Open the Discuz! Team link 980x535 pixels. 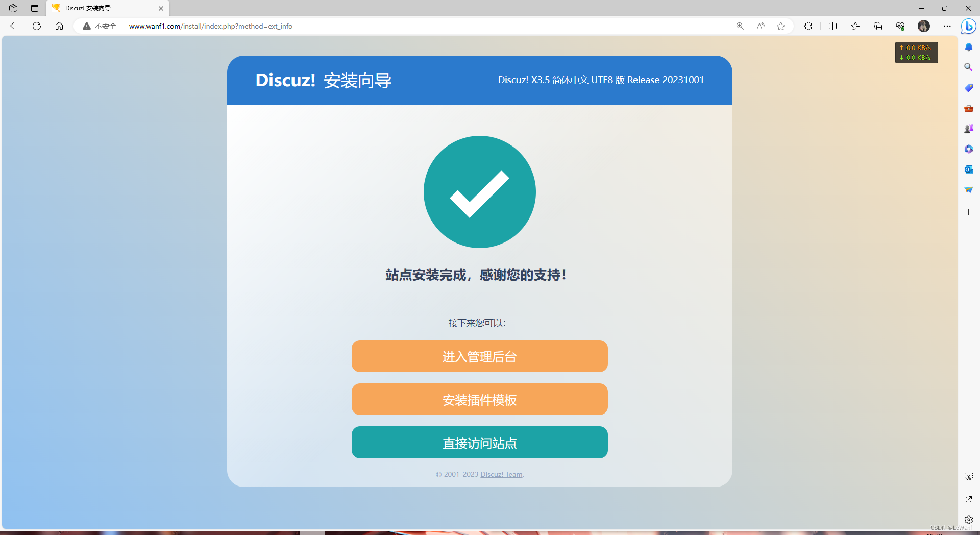(x=501, y=475)
